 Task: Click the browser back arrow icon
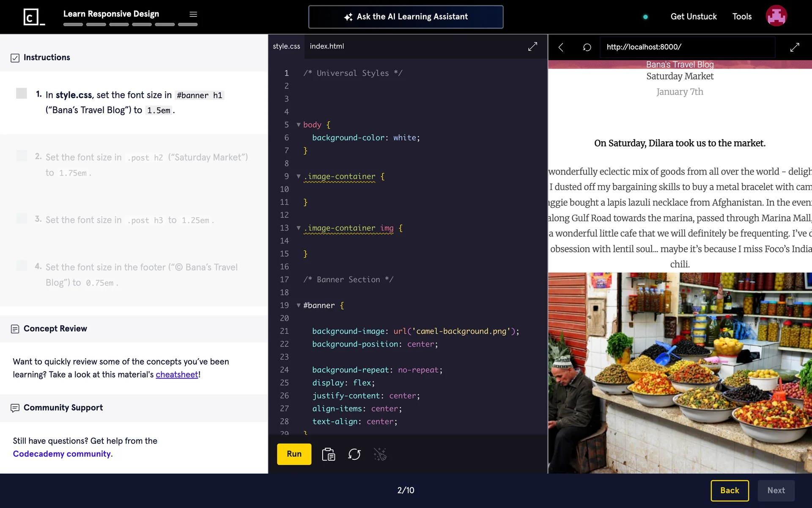pyautogui.click(x=561, y=47)
